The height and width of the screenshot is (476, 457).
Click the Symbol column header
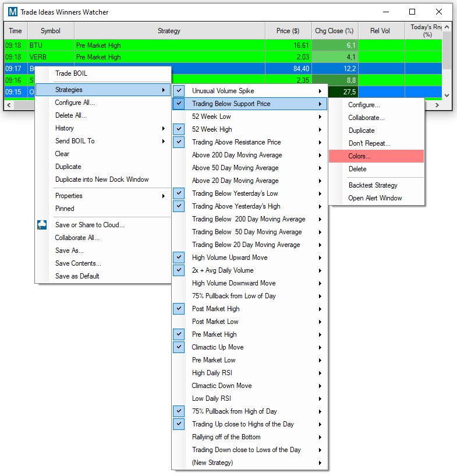[x=51, y=31]
